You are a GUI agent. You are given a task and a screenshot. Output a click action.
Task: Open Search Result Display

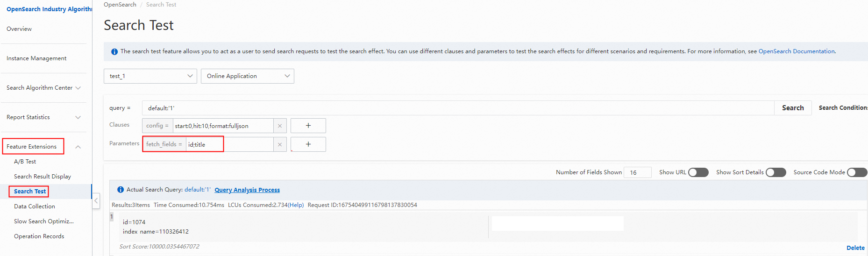pos(43,177)
